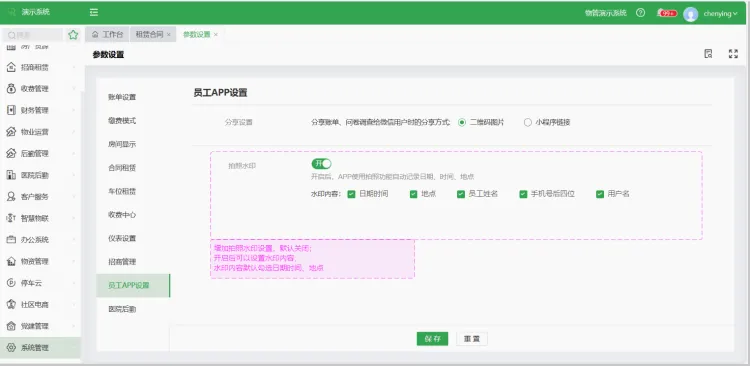This screenshot has width=750, height=366.
Task: Click the 办公系统 briefcase icon
Action: (x=11, y=240)
